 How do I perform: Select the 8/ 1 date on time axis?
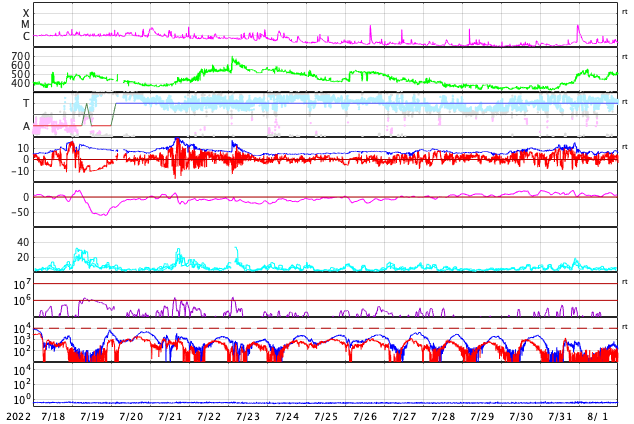pyautogui.click(x=598, y=416)
